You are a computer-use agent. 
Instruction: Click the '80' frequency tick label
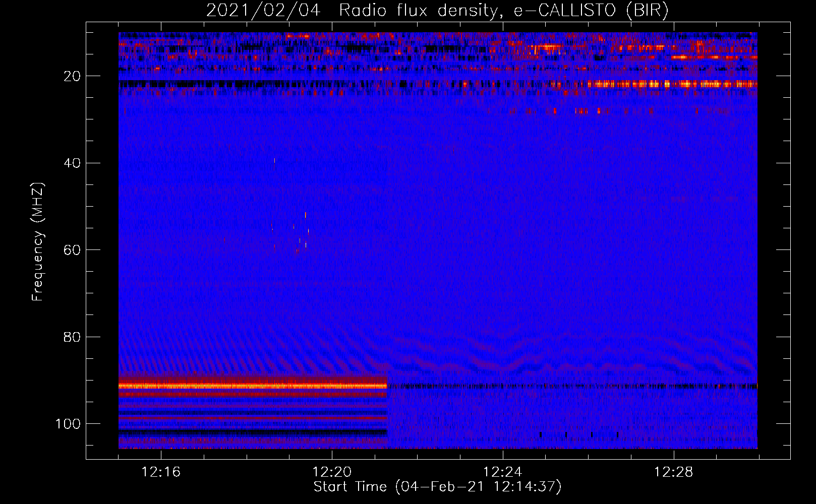(72, 337)
